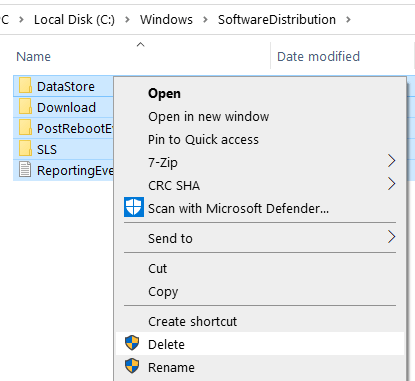Viewport: 415px width, 381px height.
Task: Select the PostReboot folder name
Action: click(75, 128)
